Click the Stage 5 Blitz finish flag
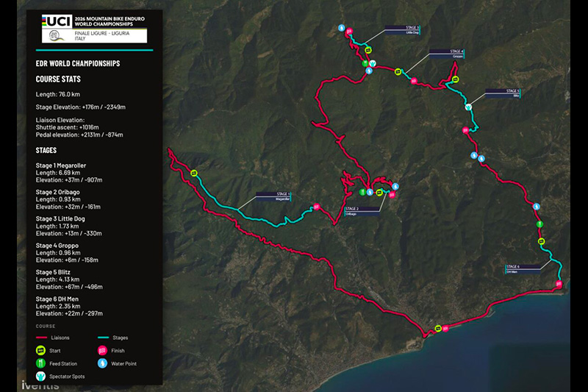The height and width of the screenshot is (392, 588). click(x=465, y=130)
